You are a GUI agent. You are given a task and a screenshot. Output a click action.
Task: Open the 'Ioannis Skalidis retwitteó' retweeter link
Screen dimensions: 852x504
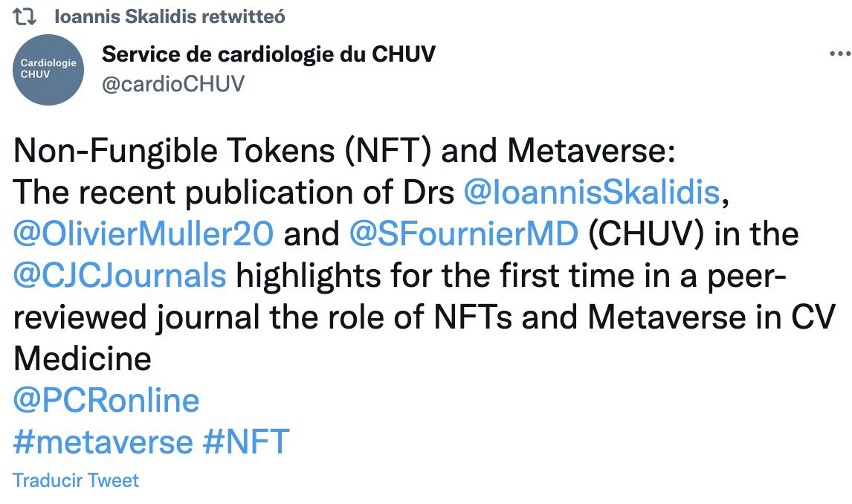[170, 17]
